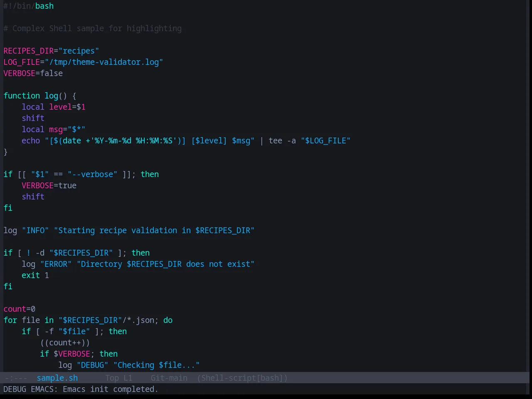Click the "DEBUG" string
The width and height of the screenshot is (532, 399).
pyautogui.click(x=93, y=365)
